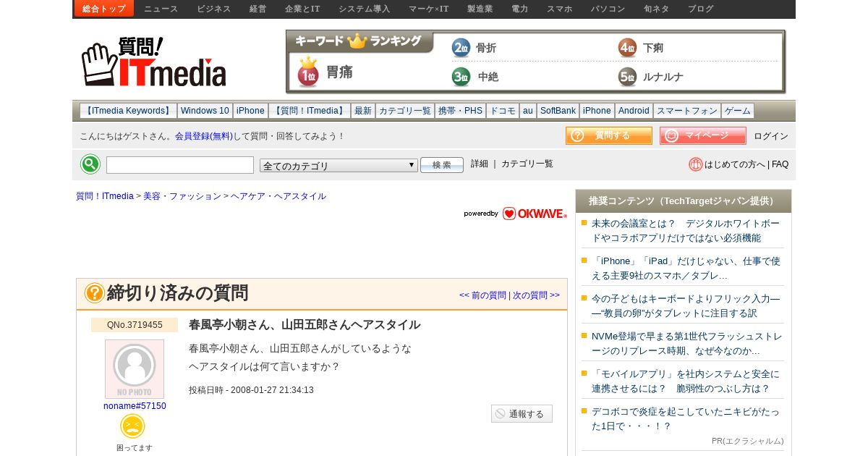Open the ブログ menu item
Screen dimensions: 868x456
click(x=701, y=9)
